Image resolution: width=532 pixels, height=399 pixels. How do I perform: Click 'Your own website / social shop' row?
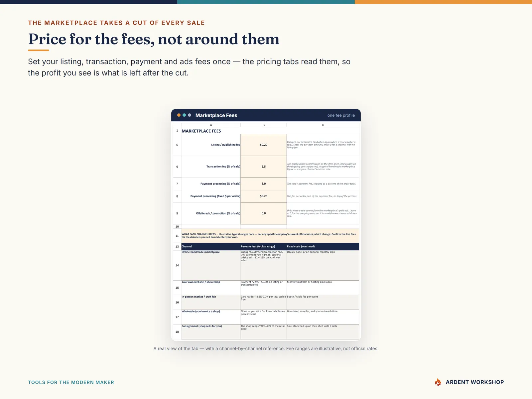270,288
